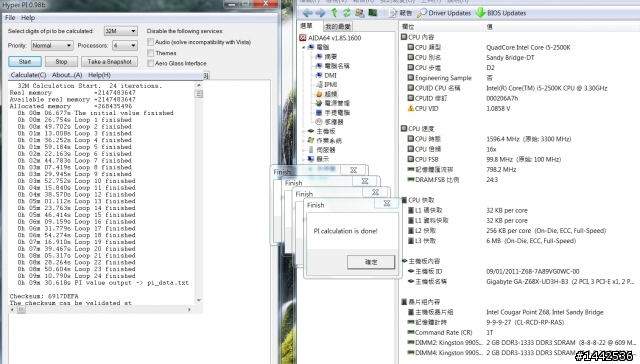The width and height of the screenshot is (640, 364).
Task: Confirm the Finish dialog with the 確定 button
Action: click(x=371, y=262)
